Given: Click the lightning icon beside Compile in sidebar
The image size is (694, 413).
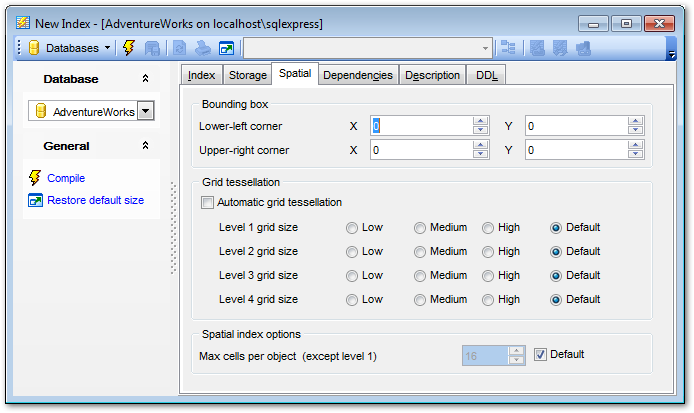Looking at the screenshot, I should 35,178.
